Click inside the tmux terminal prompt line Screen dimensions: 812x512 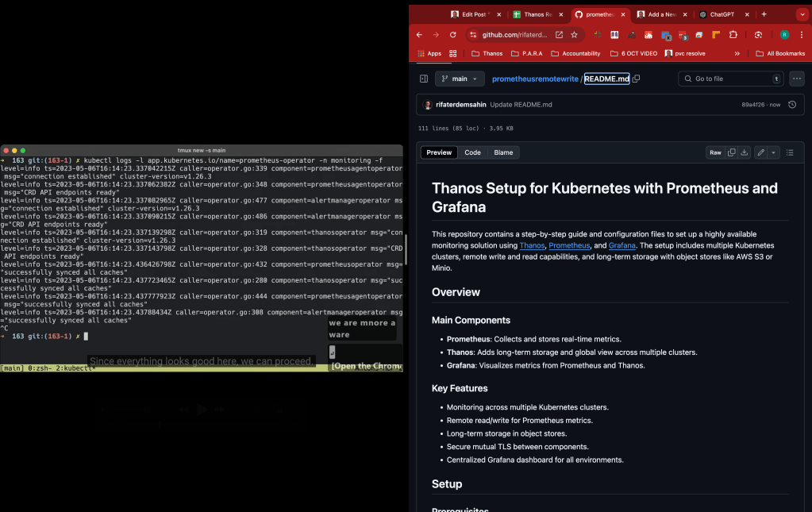tap(202, 337)
